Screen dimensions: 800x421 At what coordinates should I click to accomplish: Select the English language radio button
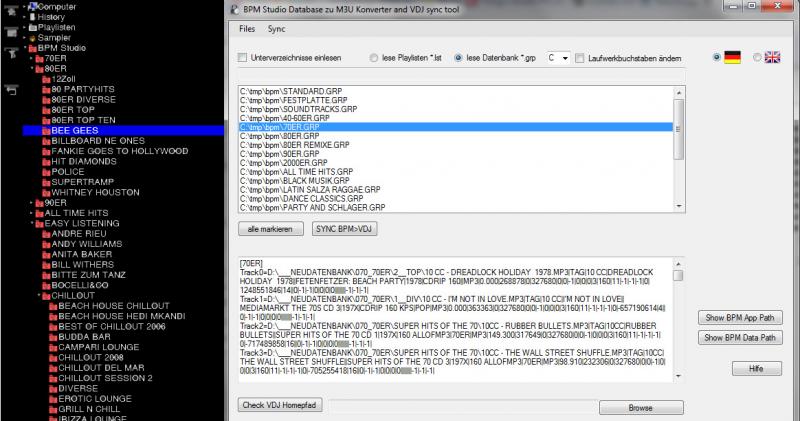click(757, 58)
